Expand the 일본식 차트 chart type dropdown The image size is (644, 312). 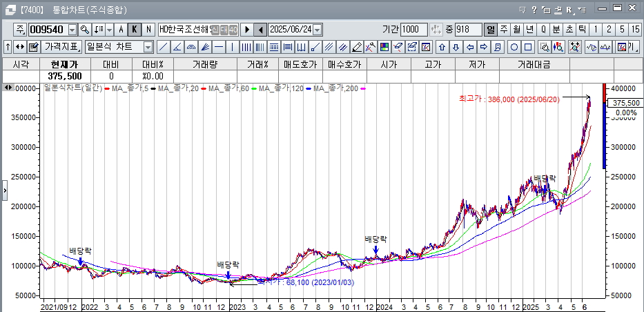coord(148,47)
